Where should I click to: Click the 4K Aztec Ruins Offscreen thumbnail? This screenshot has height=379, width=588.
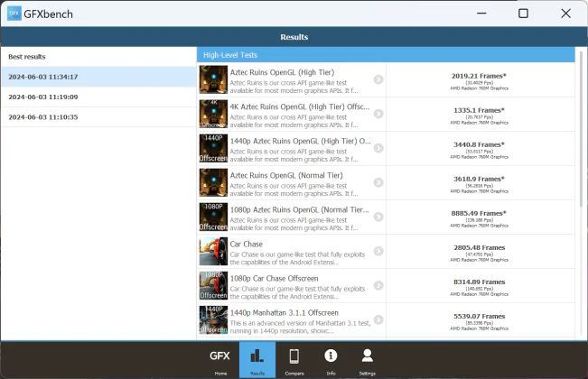[213, 114]
